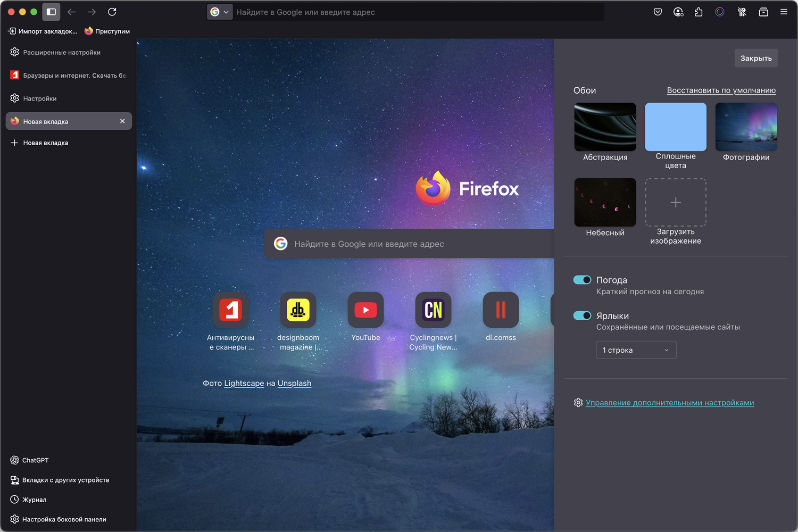Switch to the Настройки tab

(x=69, y=98)
